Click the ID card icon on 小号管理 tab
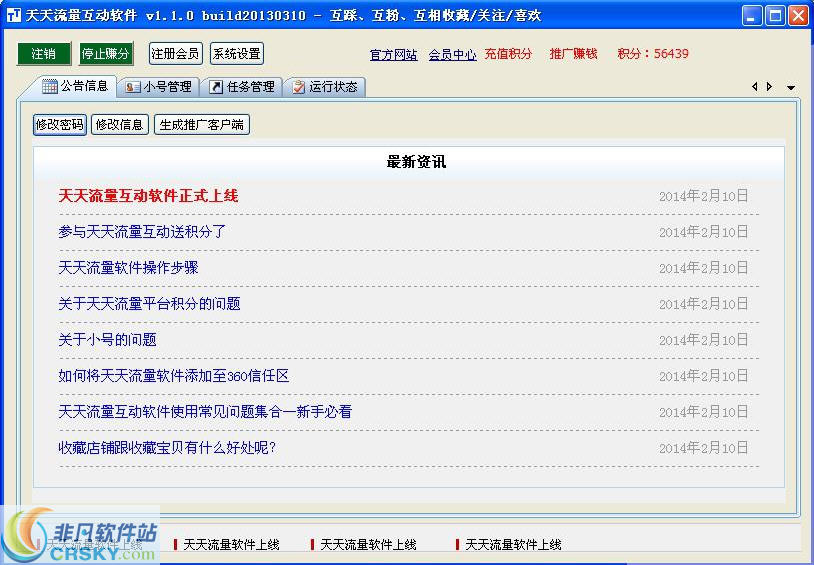This screenshot has width=814, height=565. pos(133,87)
